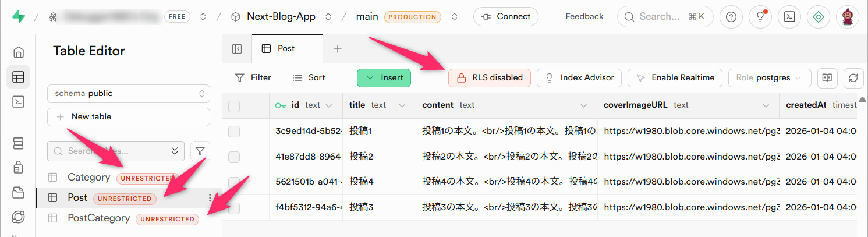This screenshot has width=868, height=237.
Task: Select the Category table in list
Action: click(x=88, y=178)
